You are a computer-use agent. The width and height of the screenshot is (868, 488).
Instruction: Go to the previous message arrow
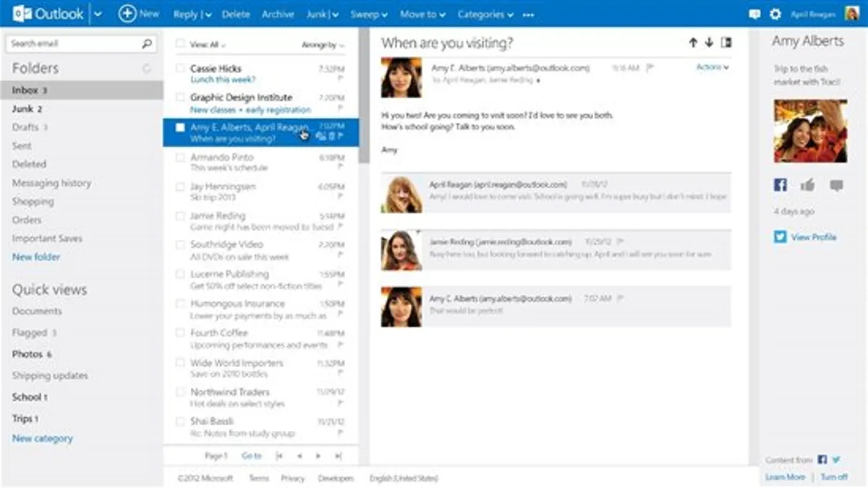693,43
